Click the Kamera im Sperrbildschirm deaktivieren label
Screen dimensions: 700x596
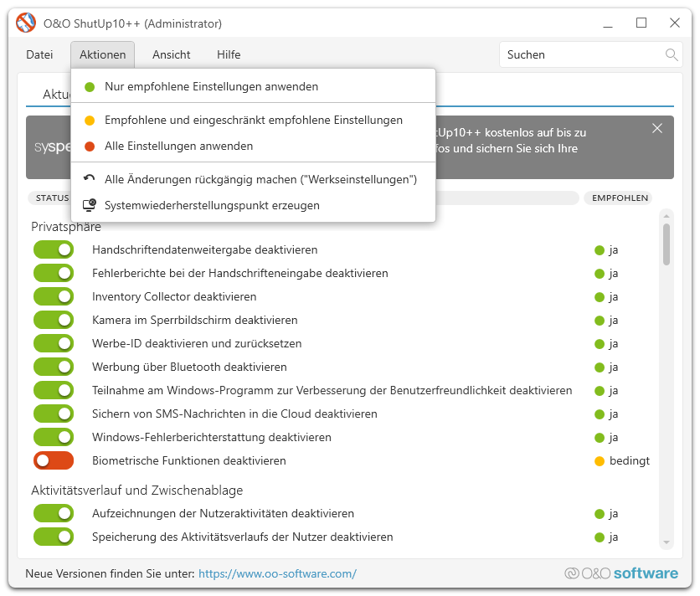click(194, 320)
